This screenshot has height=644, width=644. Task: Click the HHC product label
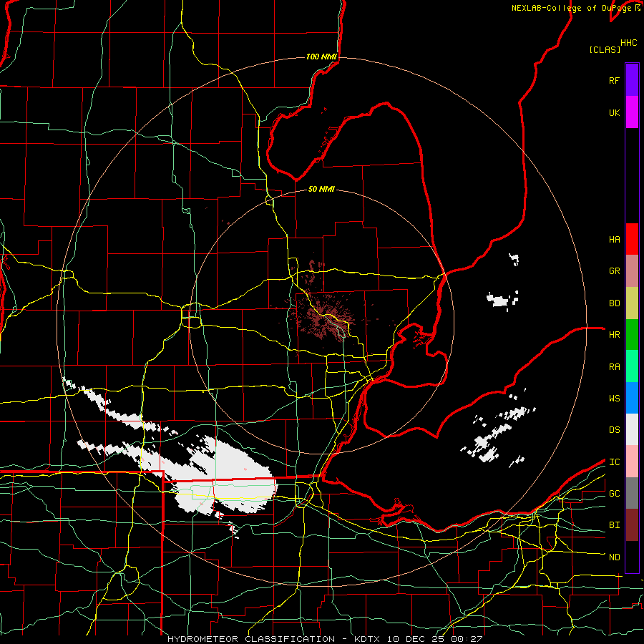[629, 43]
